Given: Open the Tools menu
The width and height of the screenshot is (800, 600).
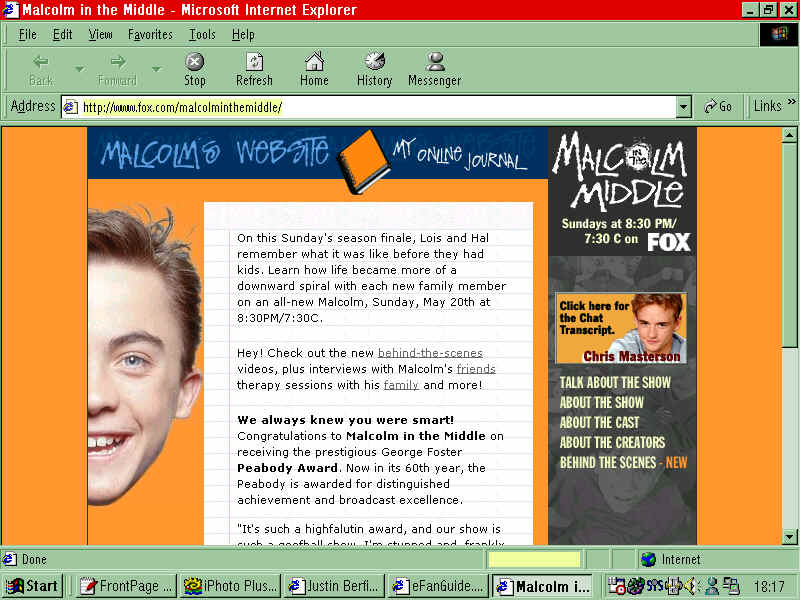Looking at the screenshot, I should pyautogui.click(x=203, y=35).
